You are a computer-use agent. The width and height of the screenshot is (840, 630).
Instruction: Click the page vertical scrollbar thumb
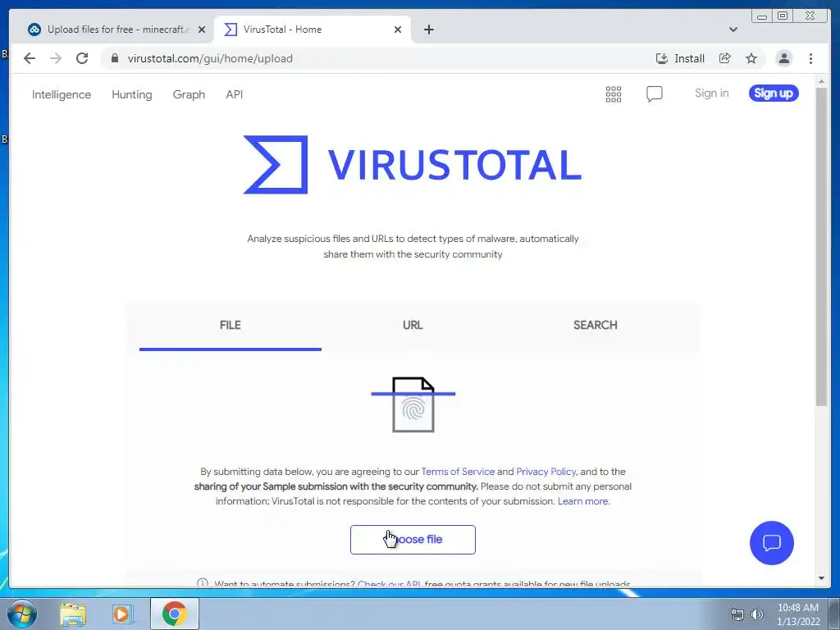click(x=821, y=246)
